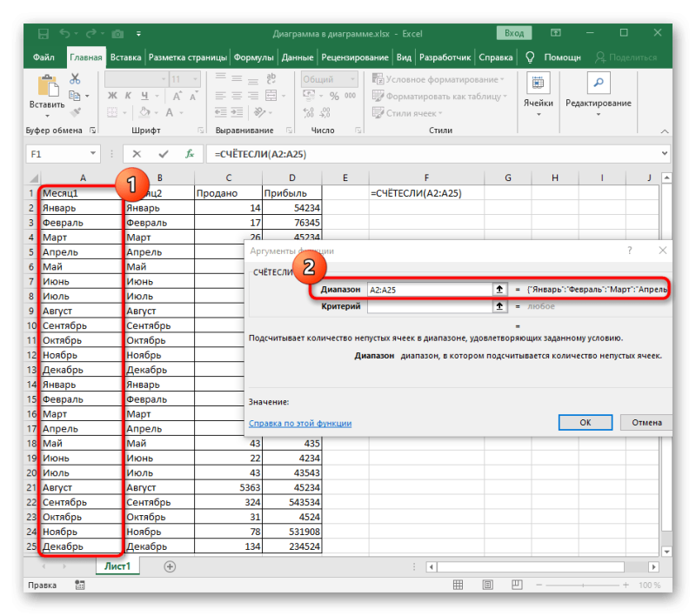Click the zoom slider in status bar

582,585
